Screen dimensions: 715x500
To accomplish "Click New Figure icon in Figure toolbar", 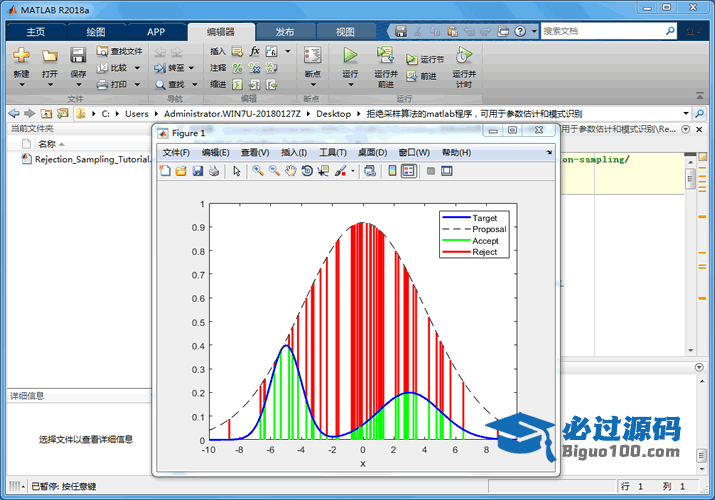I will coord(165,171).
